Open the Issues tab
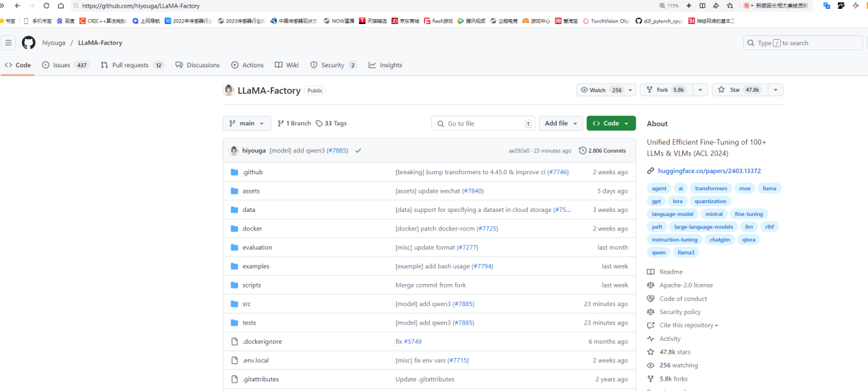The image size is (868, 391). pyautogui.click(x=66, y=65)
